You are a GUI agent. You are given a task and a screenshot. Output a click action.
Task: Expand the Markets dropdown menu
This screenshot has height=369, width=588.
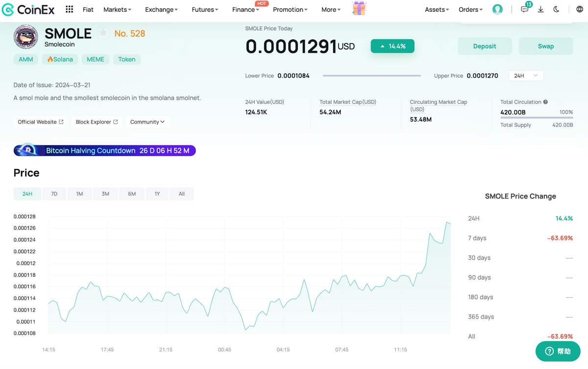[118, 9]
